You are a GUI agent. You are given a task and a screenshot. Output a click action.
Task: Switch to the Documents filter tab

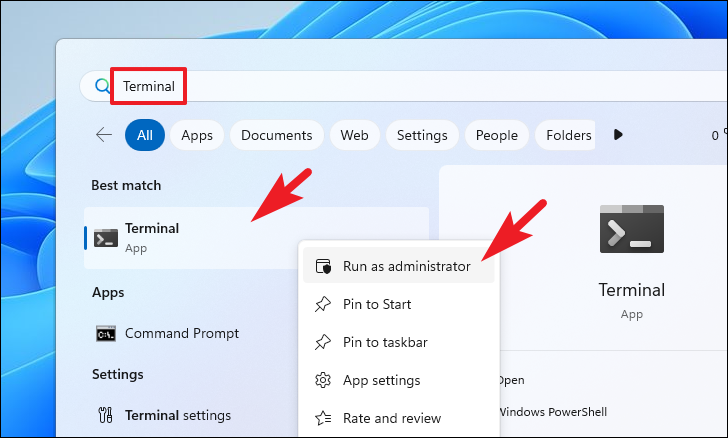pos(277,135)
